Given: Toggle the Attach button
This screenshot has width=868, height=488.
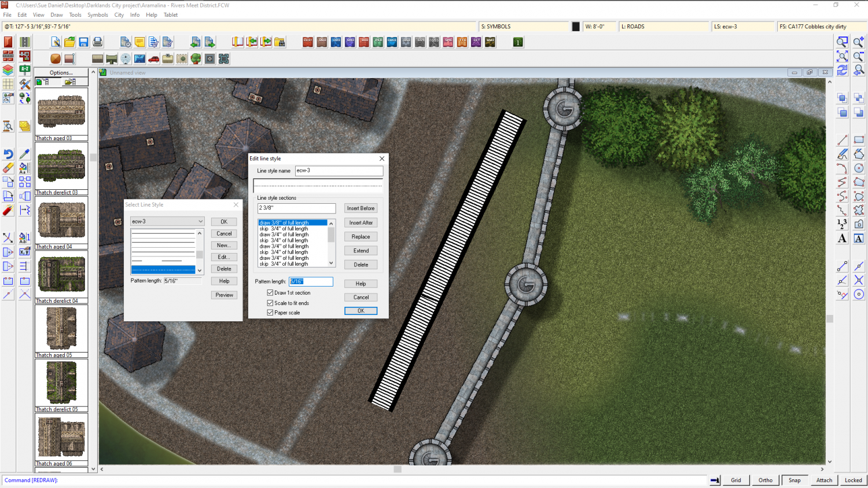Looking at the screenshot, I should coord(825,480).
